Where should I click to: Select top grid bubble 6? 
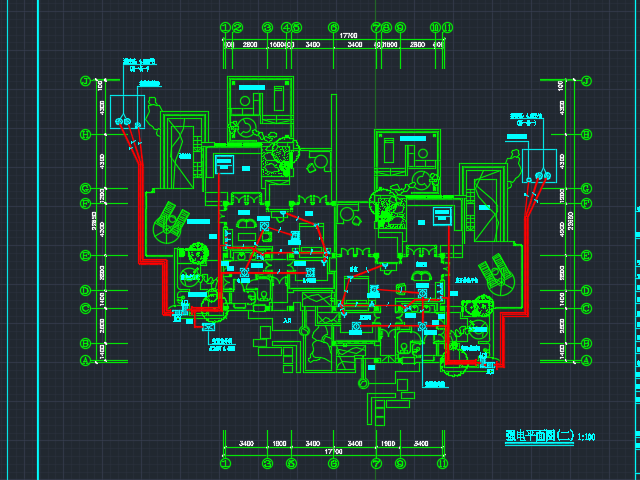(x=332, y=28)
